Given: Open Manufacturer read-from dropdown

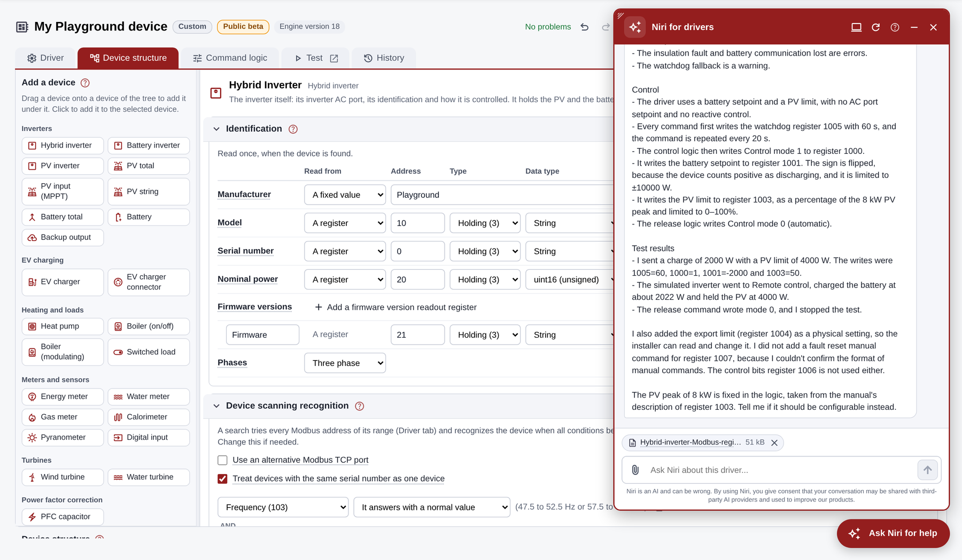Looking at the screenshot, I should point(345,195).
